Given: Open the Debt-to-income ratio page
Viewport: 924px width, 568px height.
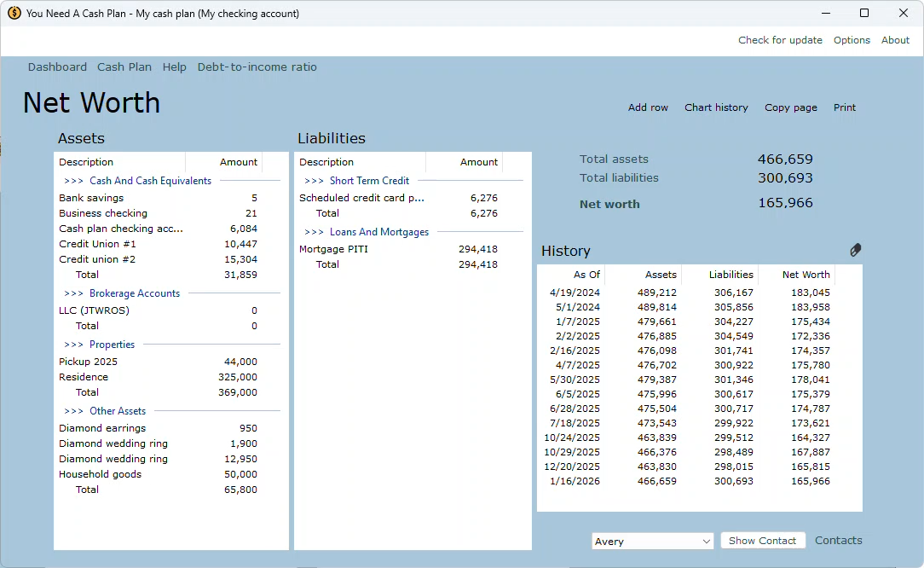Looking at the screenshot, I should click(257, 67).
